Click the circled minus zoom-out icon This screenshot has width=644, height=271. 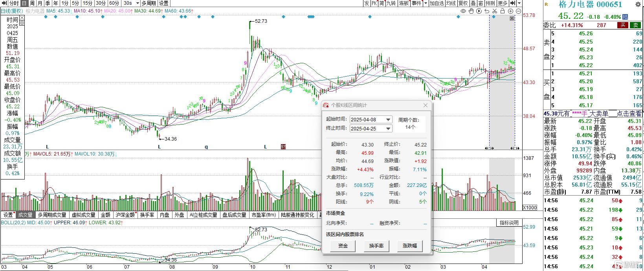[x=519, y=11]
